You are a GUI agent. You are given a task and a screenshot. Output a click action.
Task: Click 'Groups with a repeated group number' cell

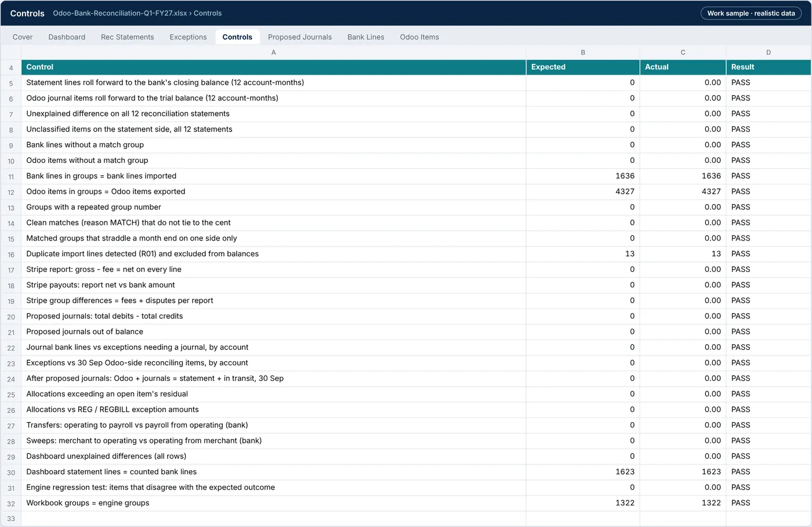point(274,207)
